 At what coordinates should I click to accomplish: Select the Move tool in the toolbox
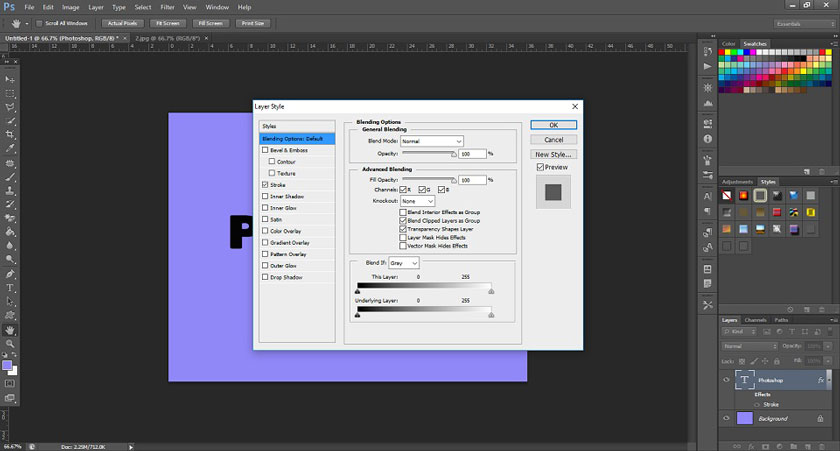click(10, 79)
